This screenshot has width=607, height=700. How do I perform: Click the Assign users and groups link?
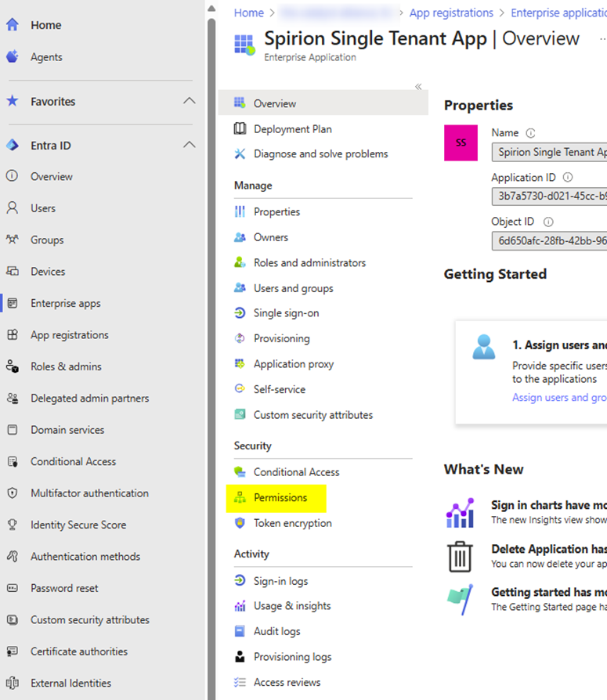coord(559,397)
